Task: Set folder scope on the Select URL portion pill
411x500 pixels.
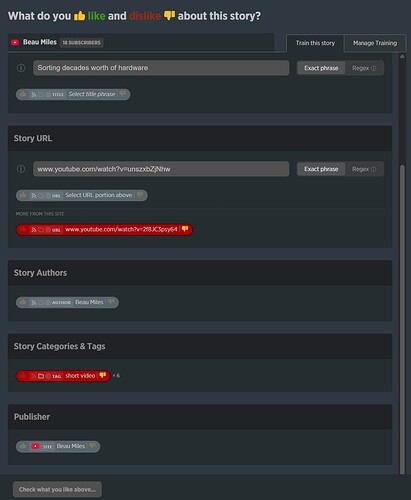Action: (x=41, y=196)
